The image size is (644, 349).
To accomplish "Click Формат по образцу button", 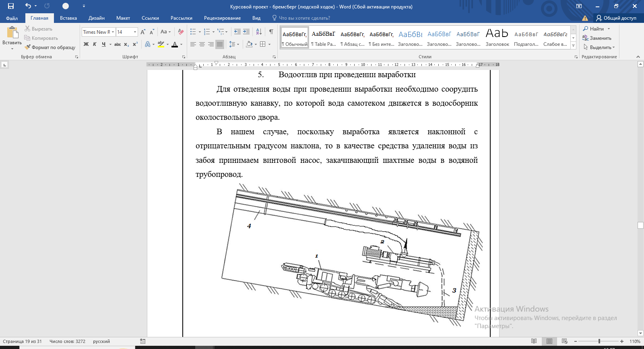I will [x=50, y=47].
